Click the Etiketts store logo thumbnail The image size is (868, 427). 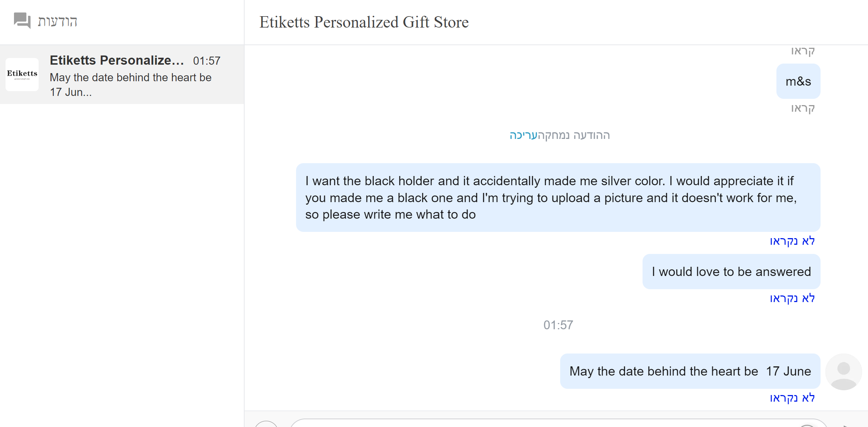click(22, 74)
